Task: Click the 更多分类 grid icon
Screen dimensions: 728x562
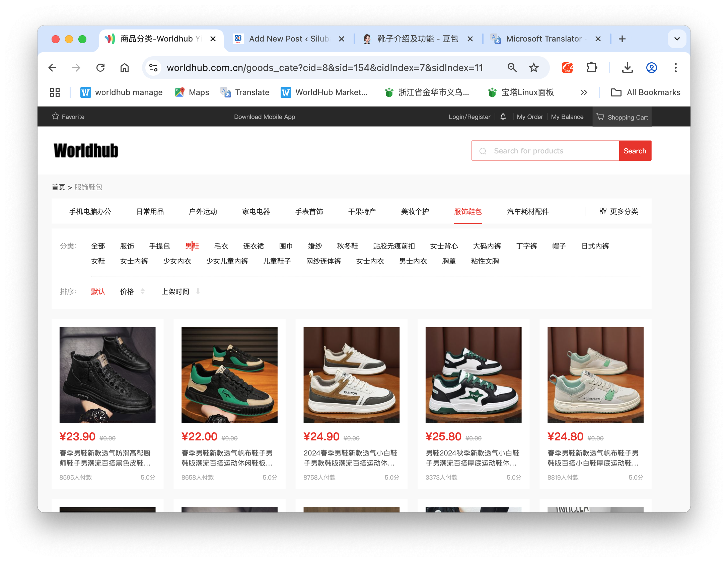Action: pos(603,211)
